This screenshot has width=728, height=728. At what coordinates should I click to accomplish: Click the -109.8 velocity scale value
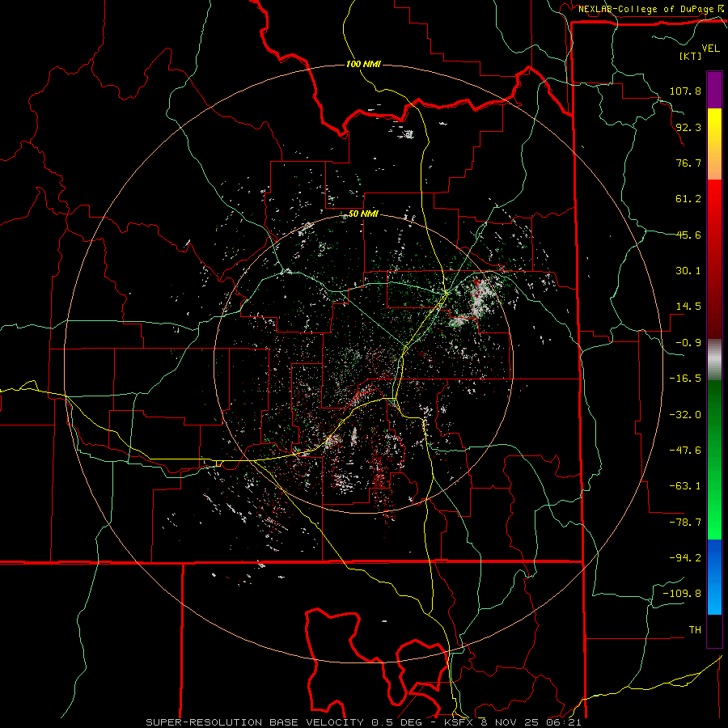point(682,594)
